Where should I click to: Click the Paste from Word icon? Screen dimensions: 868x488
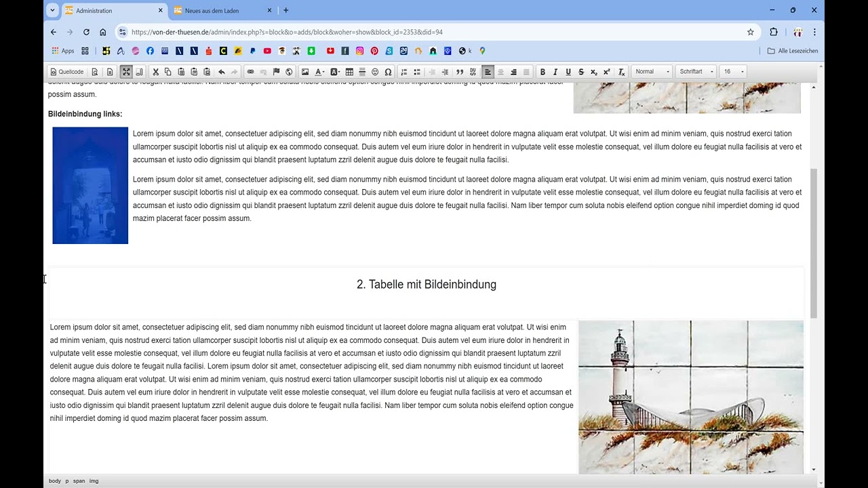tap(207, 72)
